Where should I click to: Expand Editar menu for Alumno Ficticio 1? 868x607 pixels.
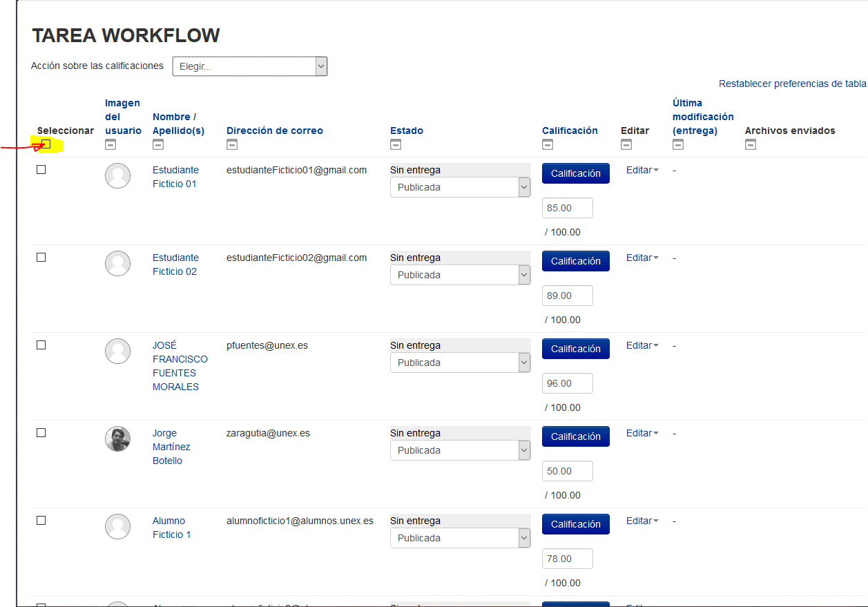coord(642,521)
